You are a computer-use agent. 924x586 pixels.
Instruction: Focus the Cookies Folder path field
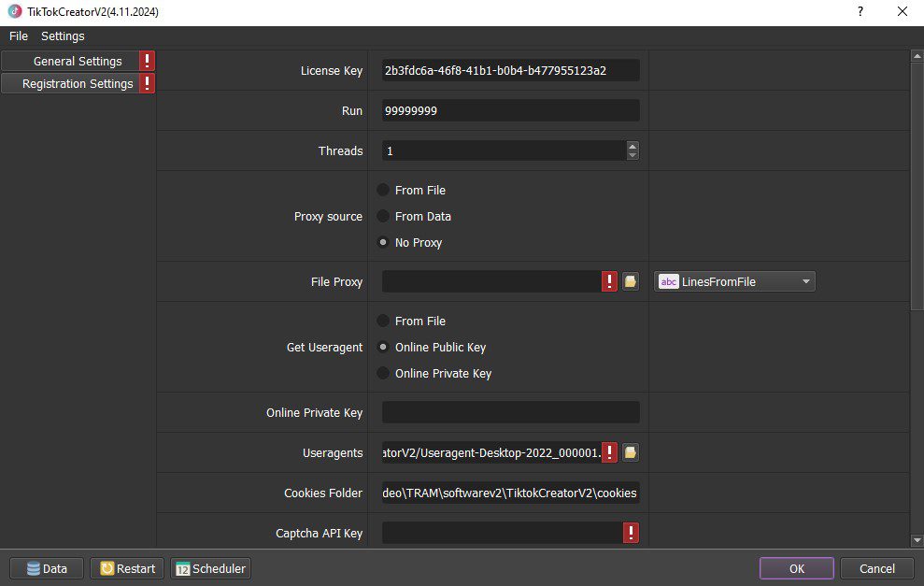click(x=510, y=493)
